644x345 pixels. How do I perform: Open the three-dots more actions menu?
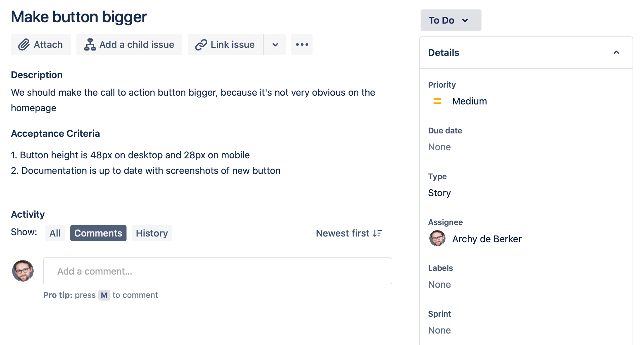click(302, 44)
